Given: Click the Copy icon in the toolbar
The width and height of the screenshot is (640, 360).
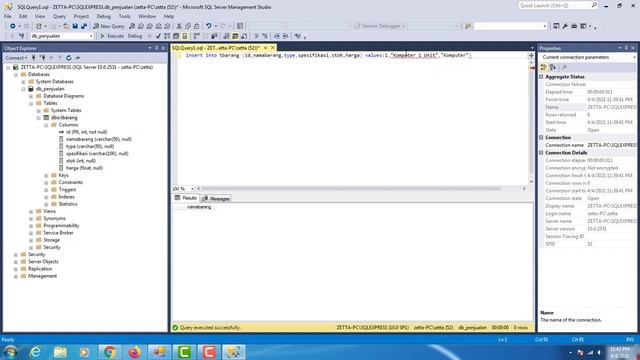Looking at the screenshot, I should click(x=188, y=26).
